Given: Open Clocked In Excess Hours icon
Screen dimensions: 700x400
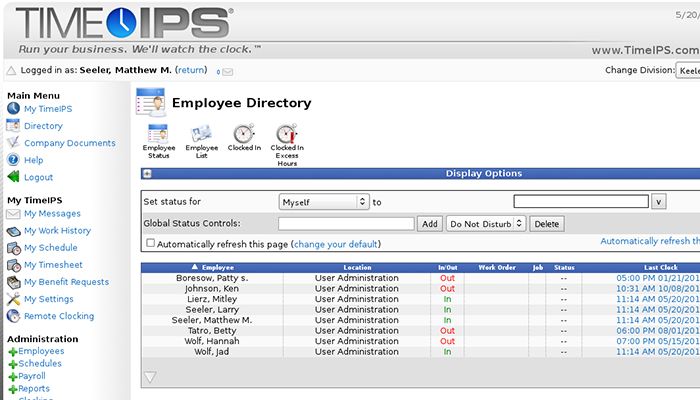Looking at the screenshot, I should pos(287,135).
